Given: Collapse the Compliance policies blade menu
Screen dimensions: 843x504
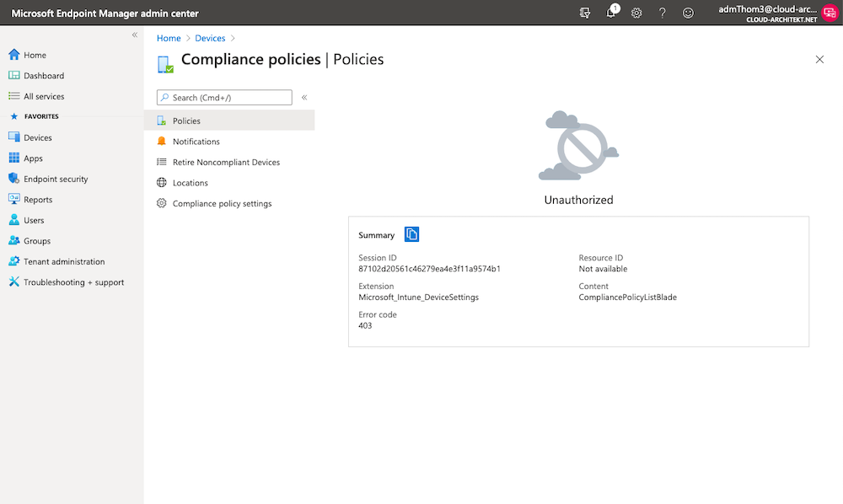Looking at the screenshot, I should [304, 97].
